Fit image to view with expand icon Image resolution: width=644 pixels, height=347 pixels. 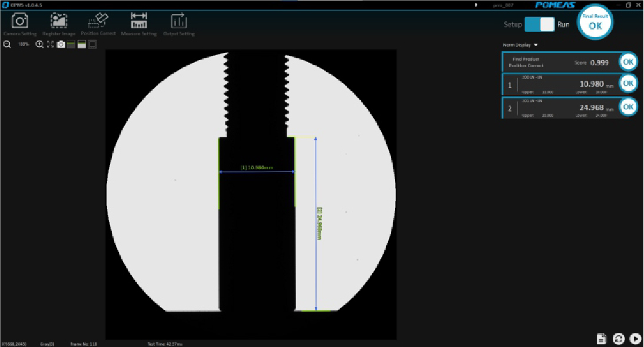[x=50, y=44]
